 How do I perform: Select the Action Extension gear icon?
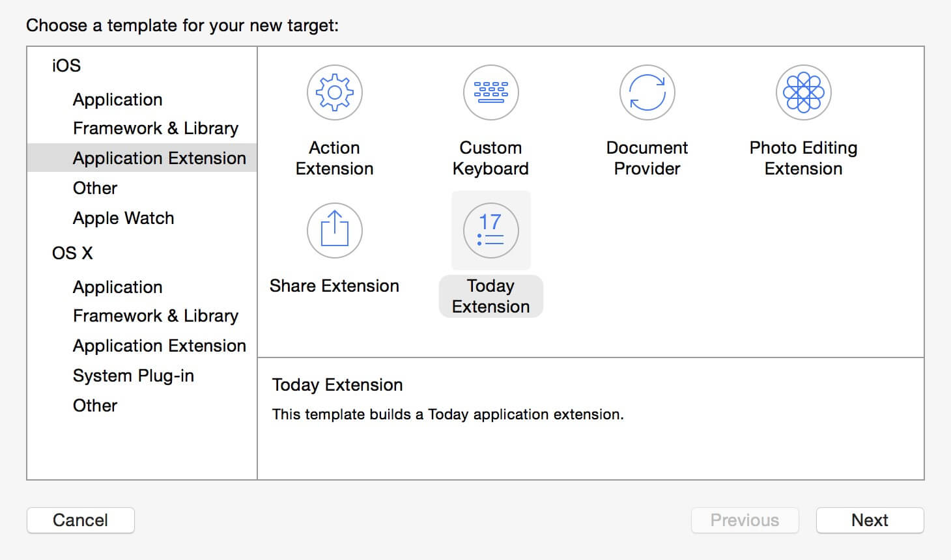[334, 92]
